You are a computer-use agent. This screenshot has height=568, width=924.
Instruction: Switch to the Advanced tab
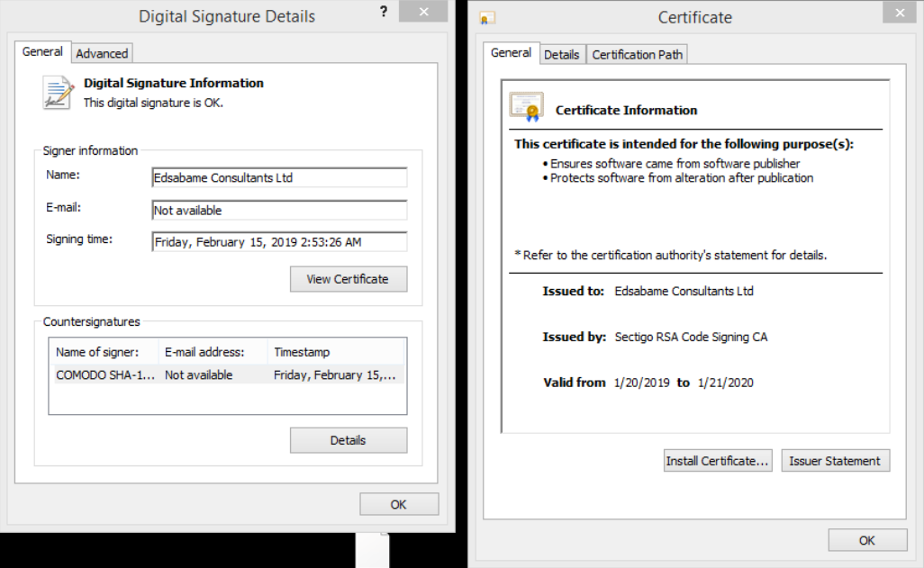(102, 54)
